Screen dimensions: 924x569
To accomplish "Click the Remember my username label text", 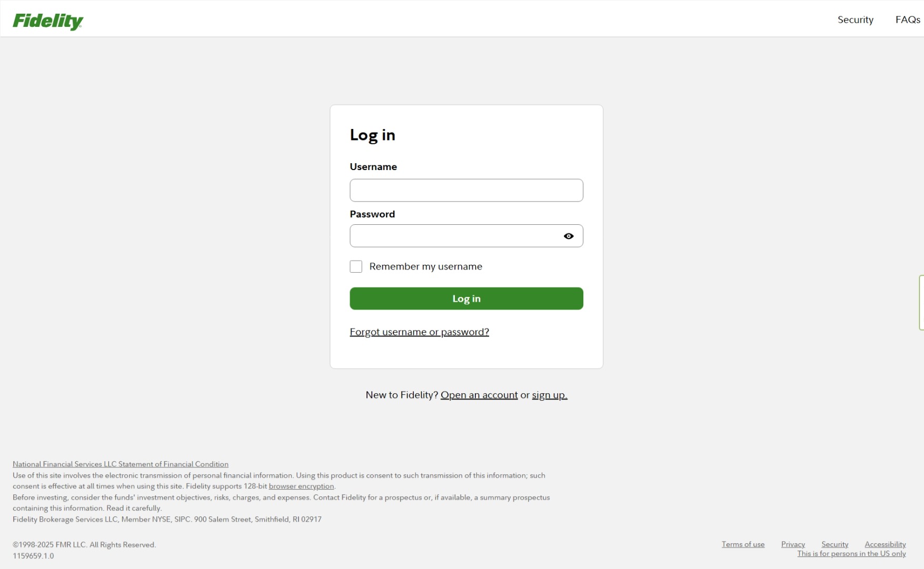I will click(426, 267).
